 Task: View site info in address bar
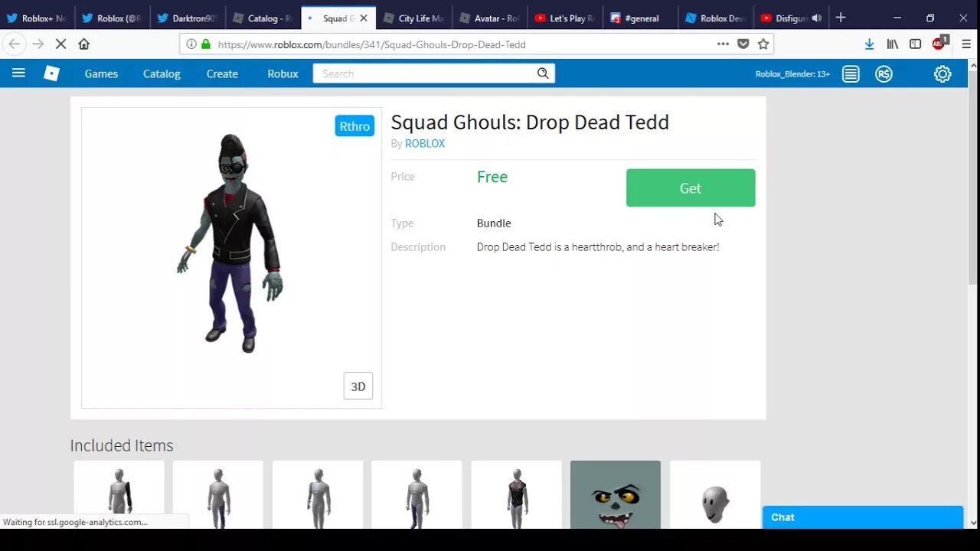point(191,44)
